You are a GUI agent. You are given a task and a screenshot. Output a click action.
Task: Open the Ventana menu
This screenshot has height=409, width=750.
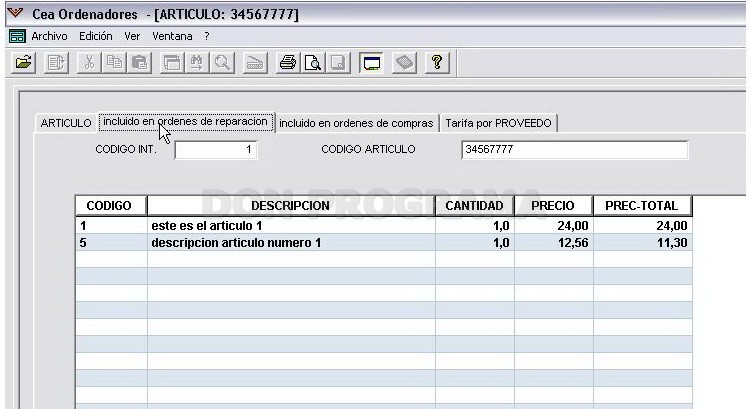(172, 36)
